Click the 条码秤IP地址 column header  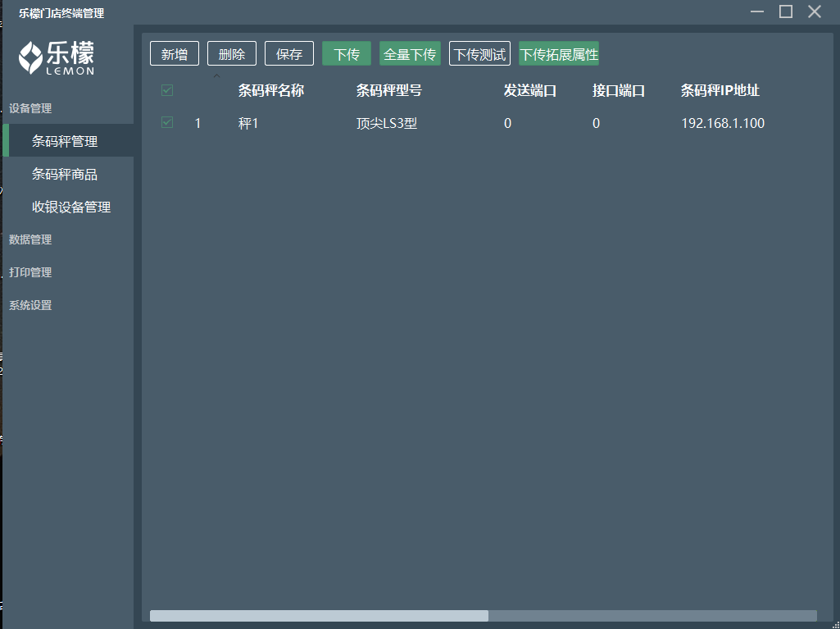(720, 91)
